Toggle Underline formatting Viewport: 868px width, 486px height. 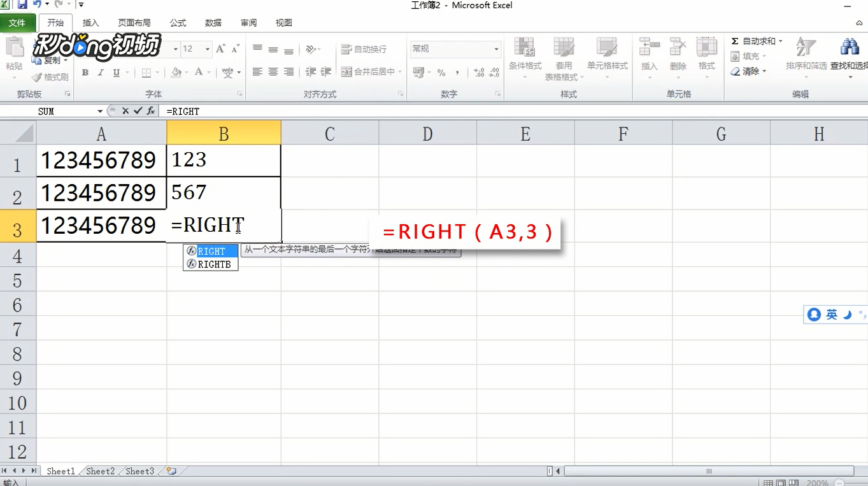coord(116,73)
